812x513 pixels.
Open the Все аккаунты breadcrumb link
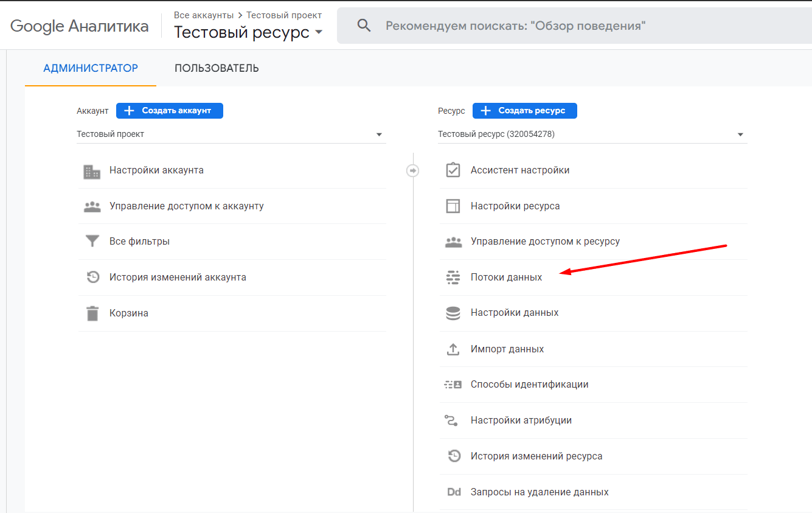coord(204,15)
